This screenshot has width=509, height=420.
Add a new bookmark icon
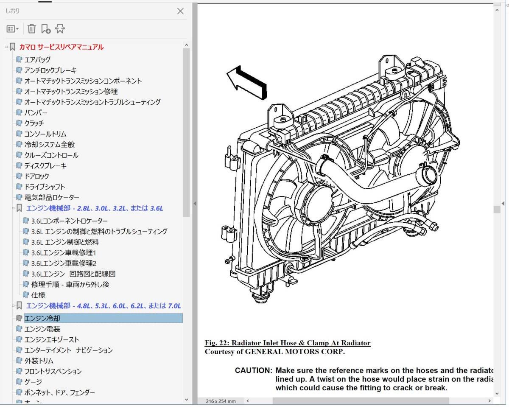pyautogui.click(x=46, y=29)
